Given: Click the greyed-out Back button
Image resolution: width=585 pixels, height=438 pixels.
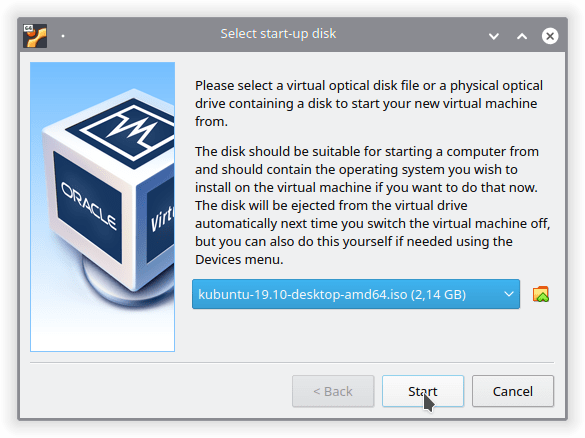Looking at the screenshot, I should 333,391.
